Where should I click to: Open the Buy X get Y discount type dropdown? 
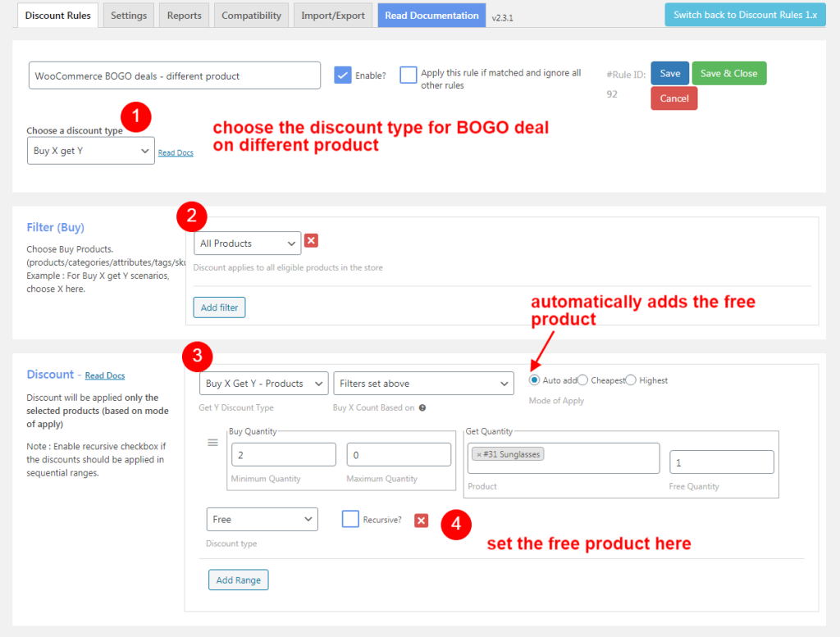[90, 151]
